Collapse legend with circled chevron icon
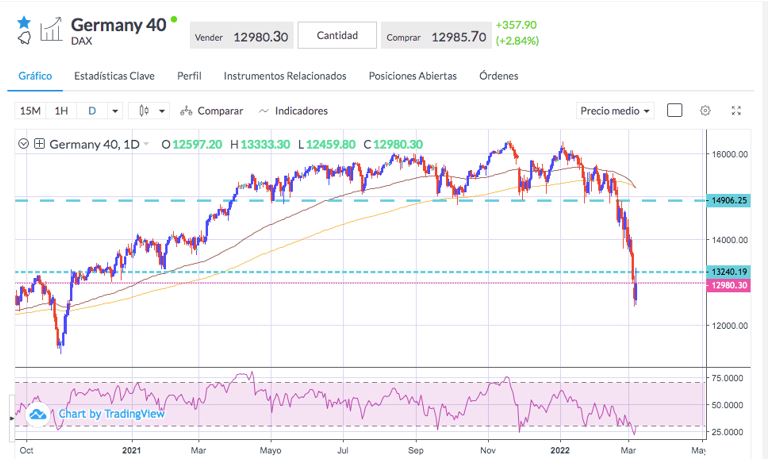 (23, 144)
